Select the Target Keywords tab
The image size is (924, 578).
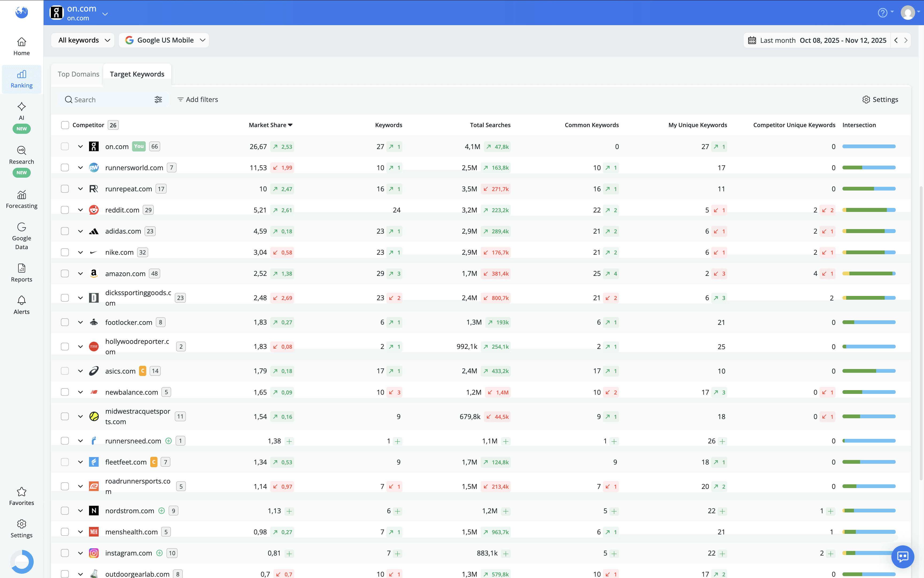[x=137, y=74]
